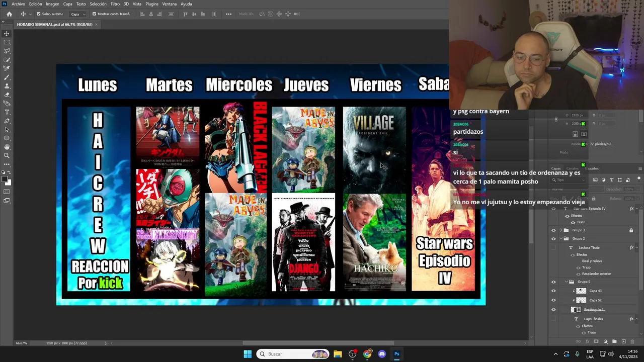Click Align left edges icon
The width and height of the screenshot is (644, 362).
(142, 14)
